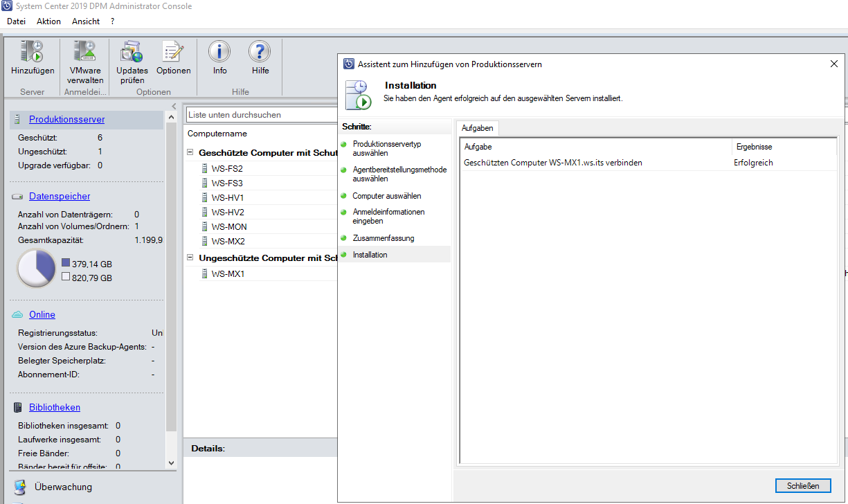Click the DPM console title bar icon

point(7,6)
